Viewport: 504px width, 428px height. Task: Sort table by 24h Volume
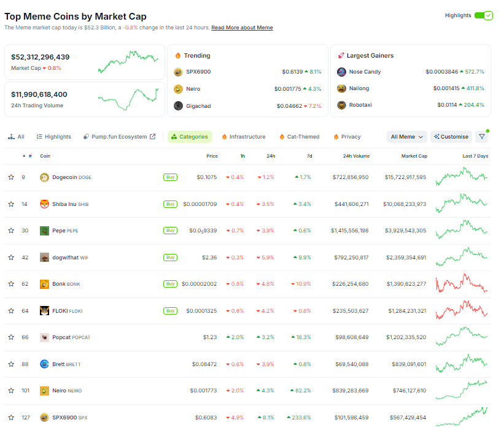coord(356,156)
